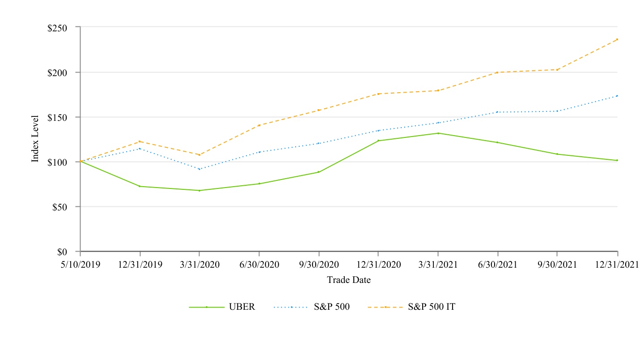The width and height of the screenshot is (644, 342).
Task: Click the 5/10/2019 x-axis date label
Action: 80,265
